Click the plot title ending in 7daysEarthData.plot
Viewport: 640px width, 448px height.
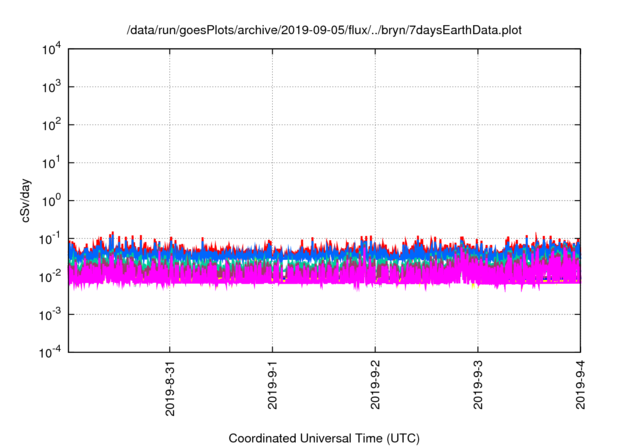click(324, 30)
